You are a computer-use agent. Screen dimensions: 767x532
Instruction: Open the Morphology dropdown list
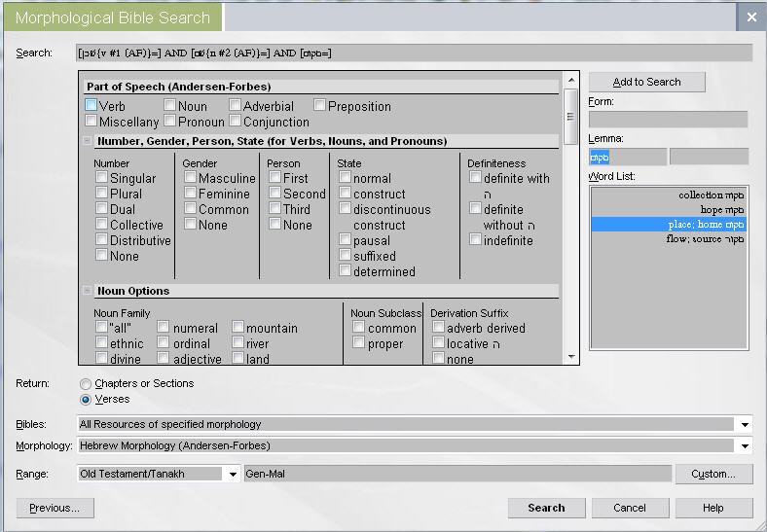[x=745, y=446]
